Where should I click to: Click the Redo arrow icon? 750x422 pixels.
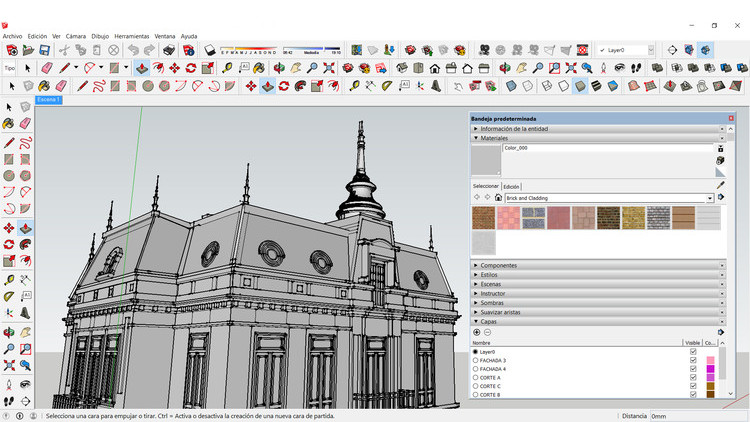tap(149, 50)
